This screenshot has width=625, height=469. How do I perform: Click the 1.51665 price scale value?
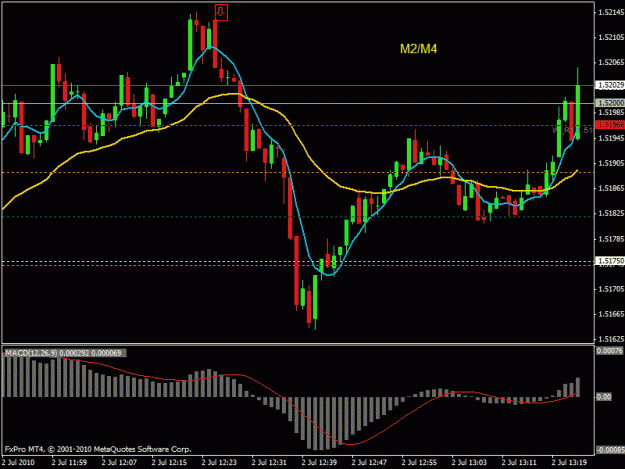pos(611,314)
